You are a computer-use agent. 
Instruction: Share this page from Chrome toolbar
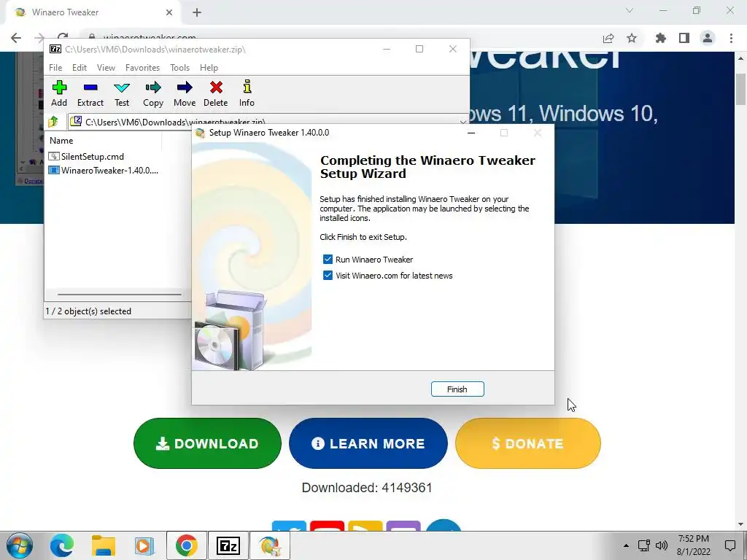pos(608,38)
